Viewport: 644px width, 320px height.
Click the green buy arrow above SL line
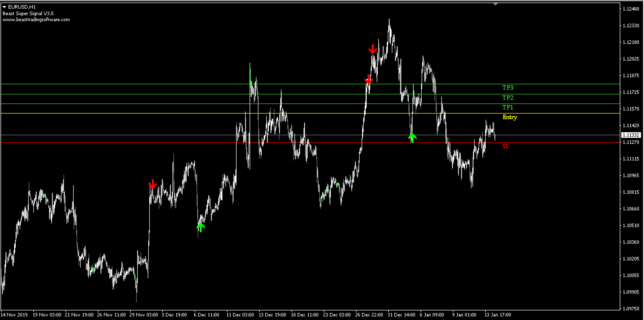point(412,138)
